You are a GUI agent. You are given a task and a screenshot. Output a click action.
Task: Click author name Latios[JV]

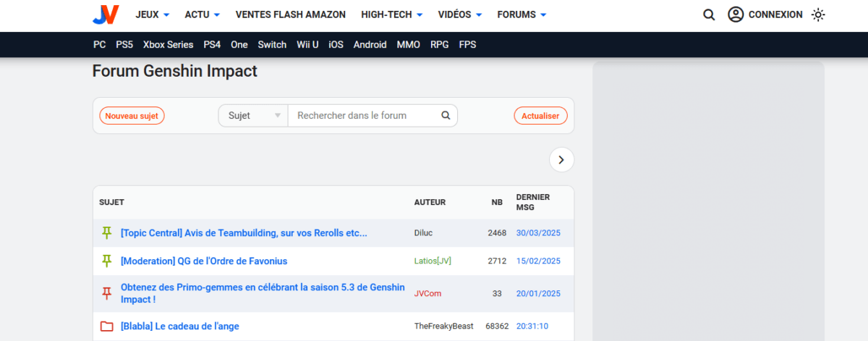pyautogui.click(x=433, y=261)
